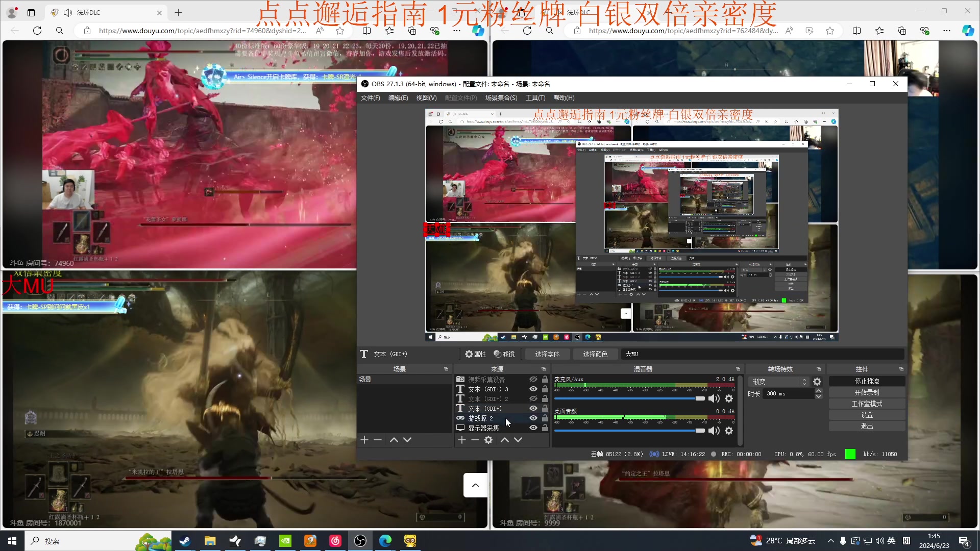The image size is (980, 551).
Task: Click 停止推流 to stop streaming
Action: pos(867,382)
